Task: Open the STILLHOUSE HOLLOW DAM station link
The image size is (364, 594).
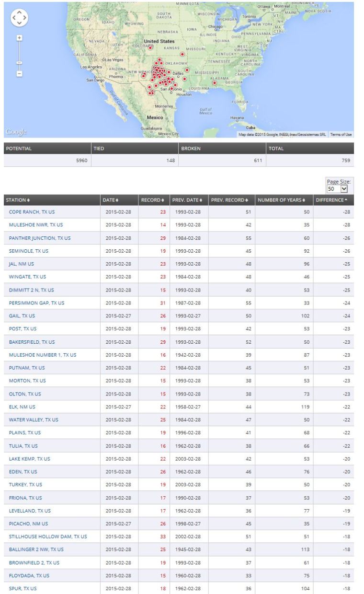Action: tap(48, 536)
